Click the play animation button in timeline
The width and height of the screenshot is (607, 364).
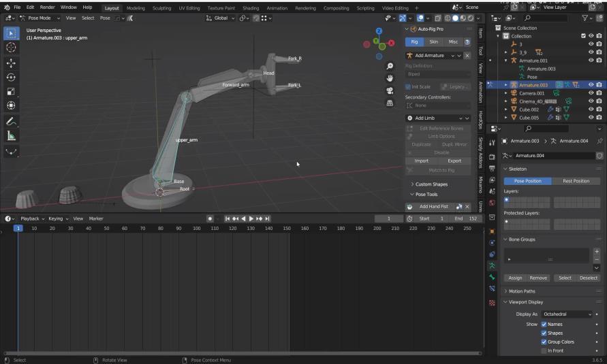(x=251, y=218)
